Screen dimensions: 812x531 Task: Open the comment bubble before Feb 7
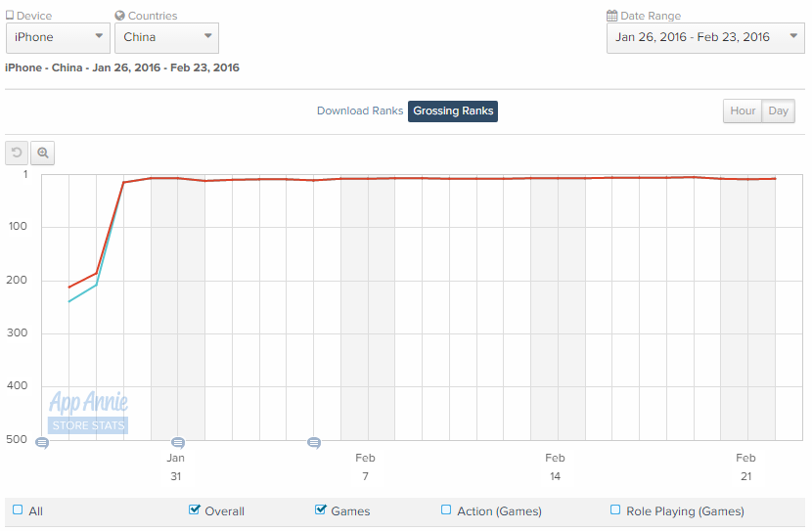pyautogui.click(x=314, y=443)
